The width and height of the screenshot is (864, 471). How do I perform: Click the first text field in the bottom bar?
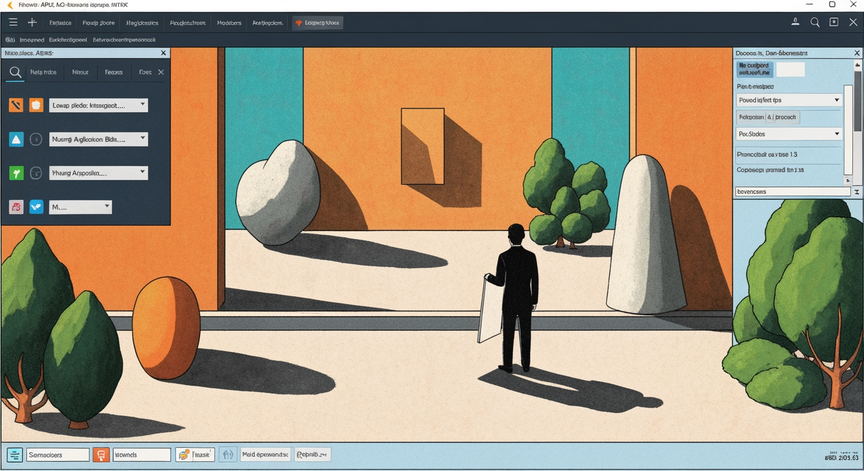58,455
